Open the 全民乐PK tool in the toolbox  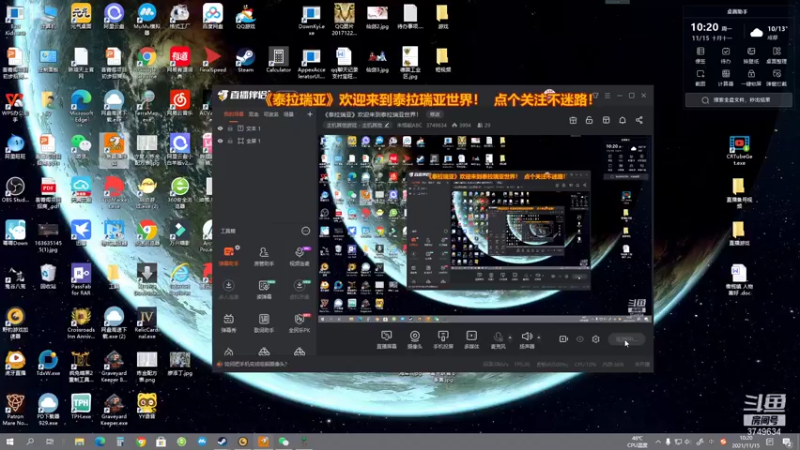[x=299, y=323]
